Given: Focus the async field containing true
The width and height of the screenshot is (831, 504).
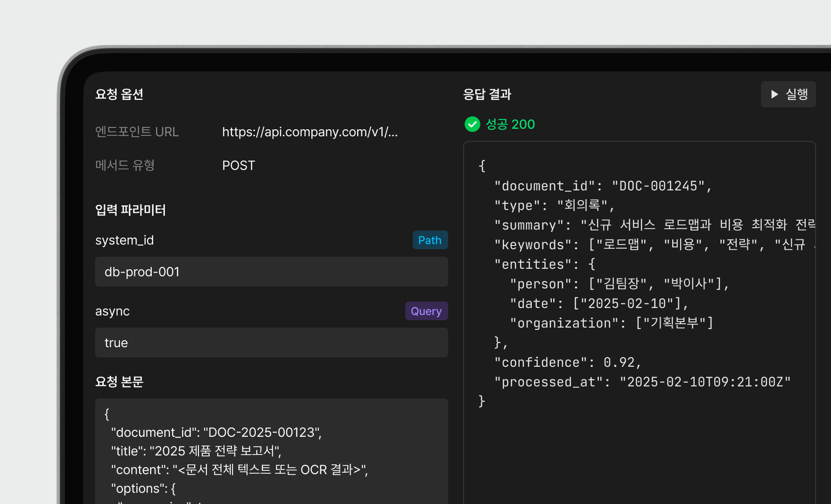Looking at the screenshot, I should pyautogui.click(x=271, y=343).
